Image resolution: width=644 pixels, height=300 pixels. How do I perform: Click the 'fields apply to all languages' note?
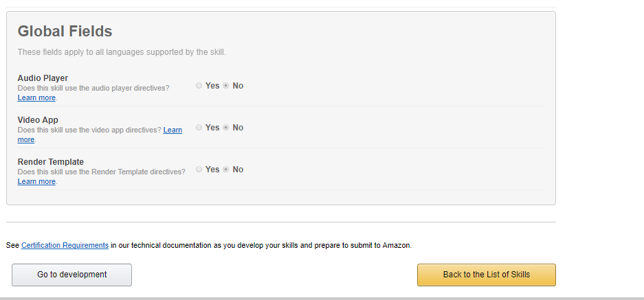tap(121, 52)
